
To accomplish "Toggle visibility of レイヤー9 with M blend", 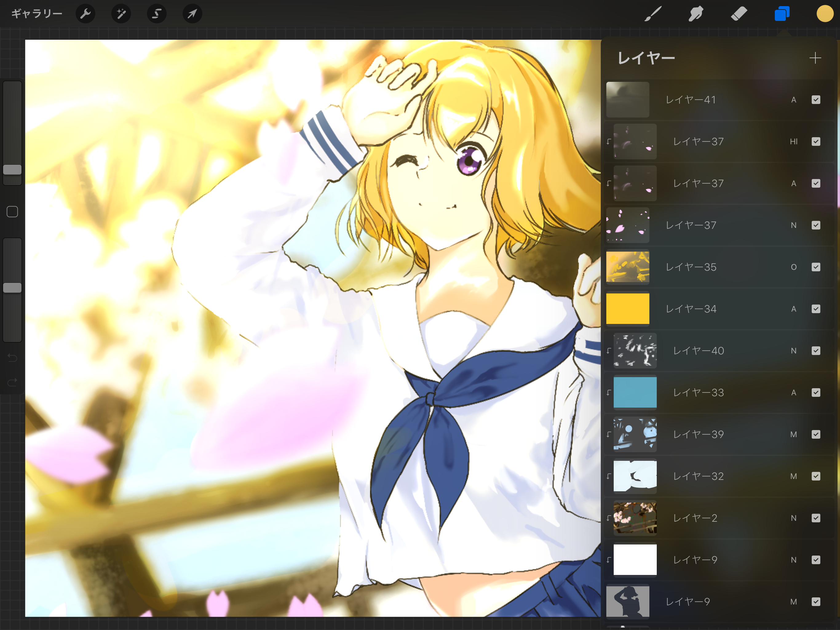I will (816, 601).
